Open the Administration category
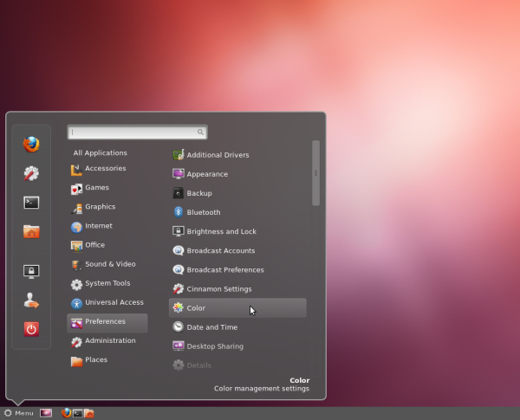520x420 pixels. pos(110,341)
